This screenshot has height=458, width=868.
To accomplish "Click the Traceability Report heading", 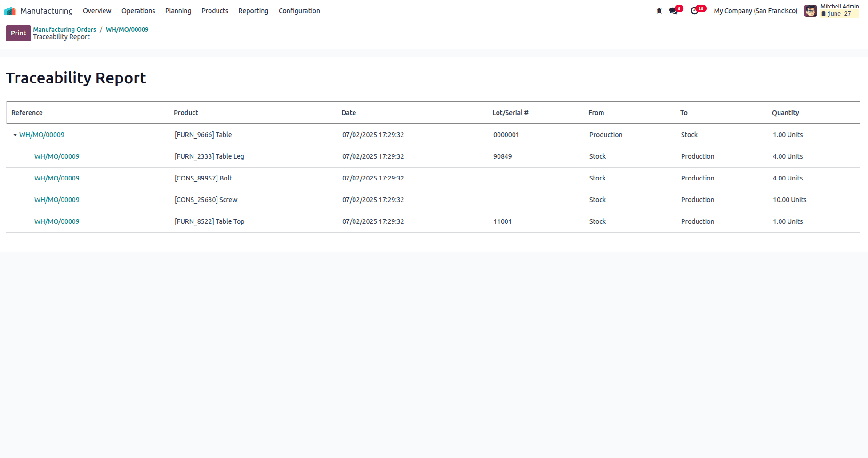I will point(76,78).
